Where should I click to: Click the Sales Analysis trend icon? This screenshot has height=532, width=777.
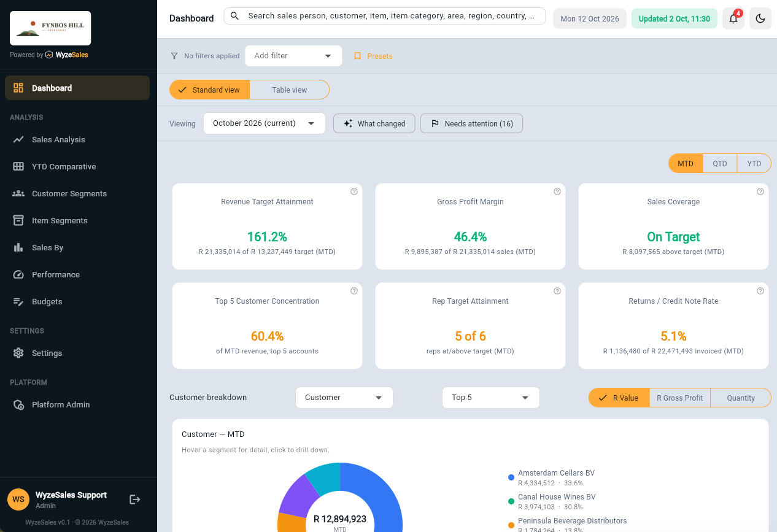pos(18,139)
